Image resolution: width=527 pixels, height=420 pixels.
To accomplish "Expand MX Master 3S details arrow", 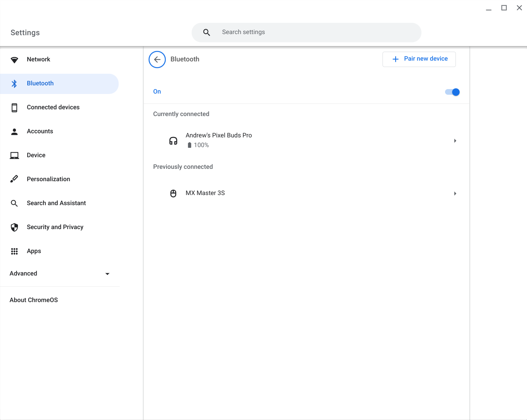I will point(455,193).
